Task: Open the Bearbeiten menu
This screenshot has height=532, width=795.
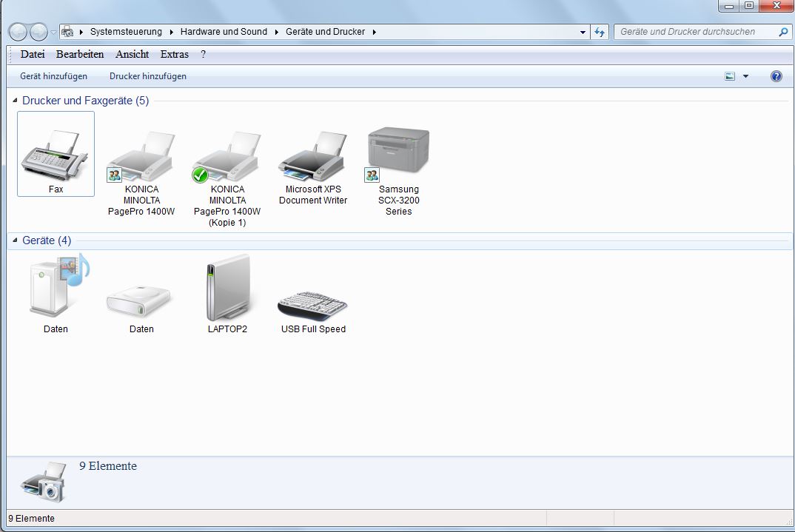Action: click(x=80, y=54)
